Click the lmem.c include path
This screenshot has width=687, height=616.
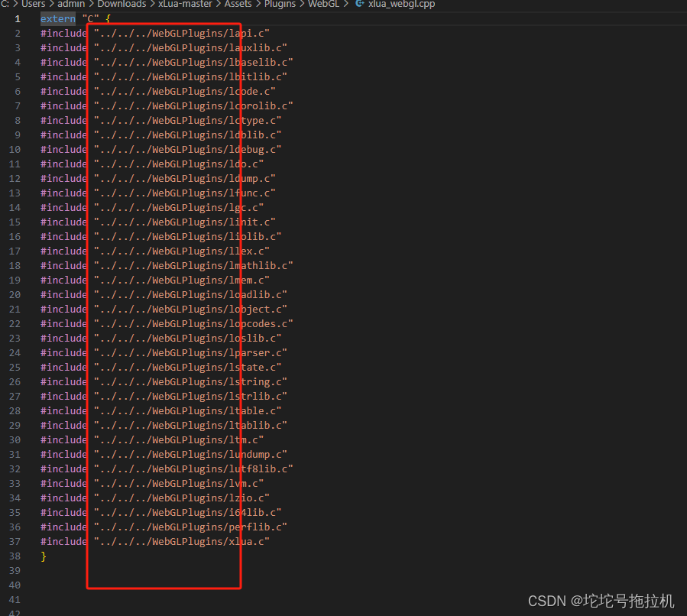point(182,280)
